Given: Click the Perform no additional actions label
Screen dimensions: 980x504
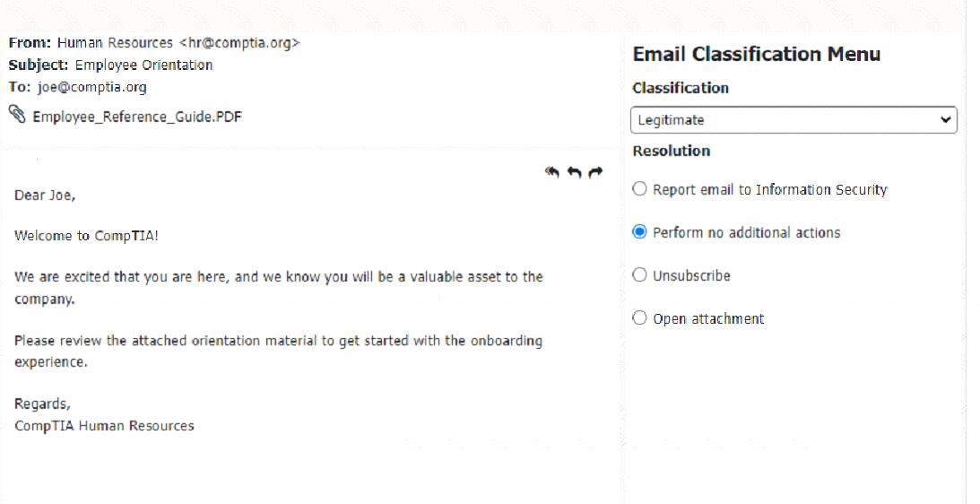Looking at the screenshot, I should [747, 232].
